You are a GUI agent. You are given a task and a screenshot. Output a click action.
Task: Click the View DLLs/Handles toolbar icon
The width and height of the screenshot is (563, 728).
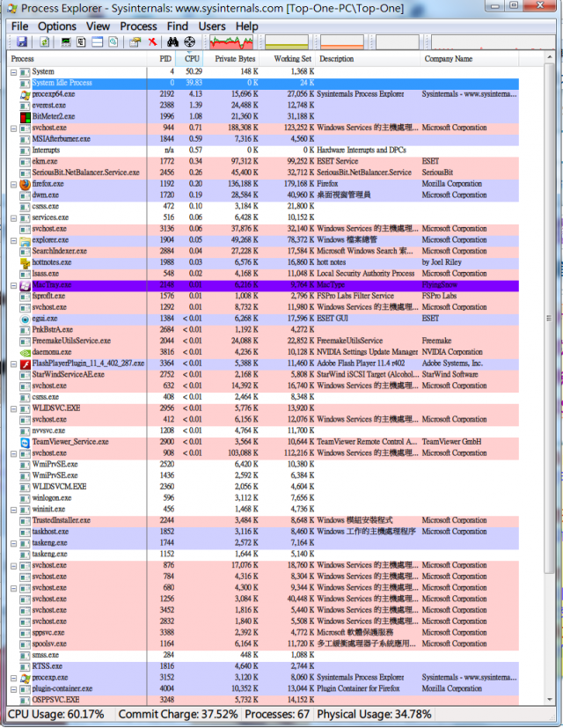(113, 42)
